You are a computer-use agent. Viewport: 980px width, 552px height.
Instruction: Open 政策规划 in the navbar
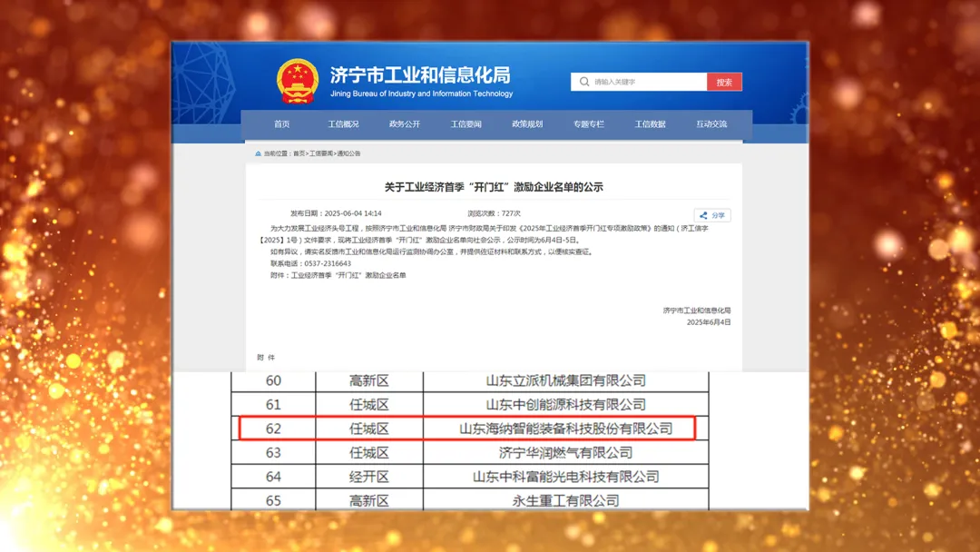coord(527,124)
